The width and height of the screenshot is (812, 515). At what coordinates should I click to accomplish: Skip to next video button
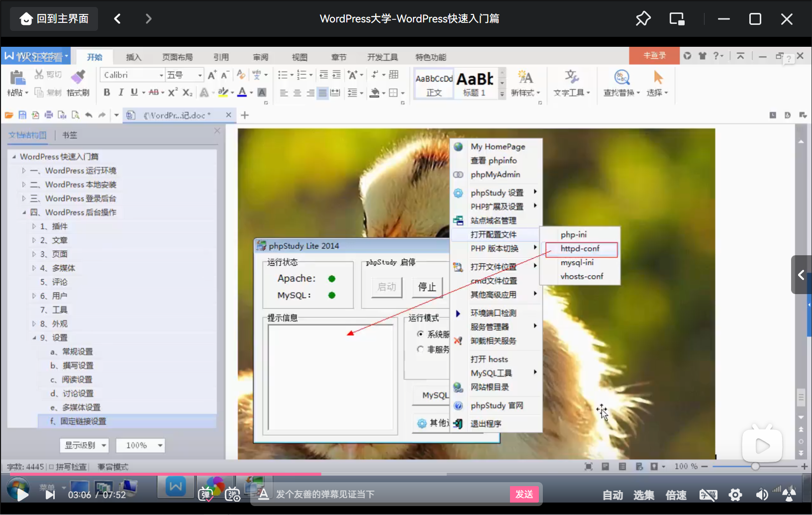50,495
